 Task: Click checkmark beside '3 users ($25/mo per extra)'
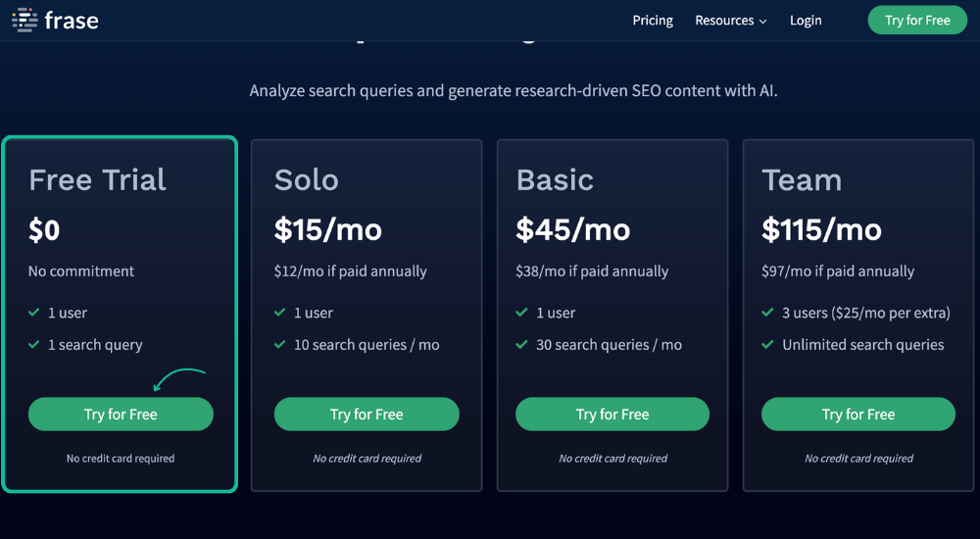coord(768,312)
